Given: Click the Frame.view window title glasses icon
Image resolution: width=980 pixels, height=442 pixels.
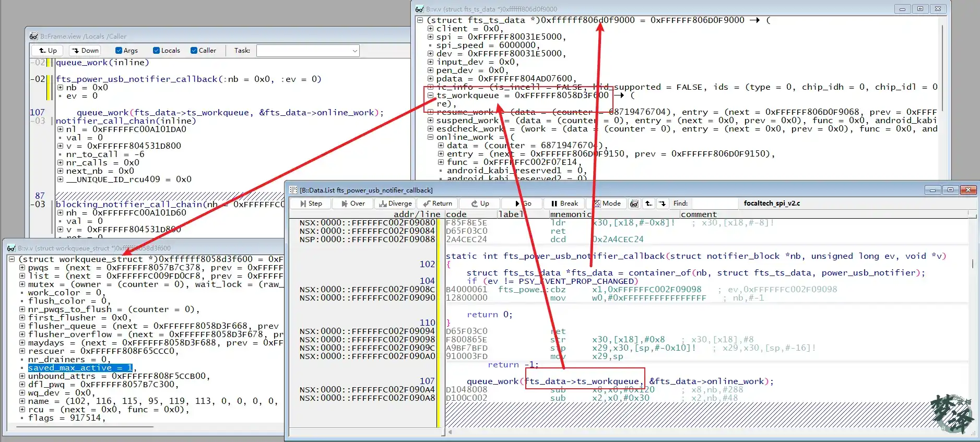Looking at the screenshot, I should (33, 36).
